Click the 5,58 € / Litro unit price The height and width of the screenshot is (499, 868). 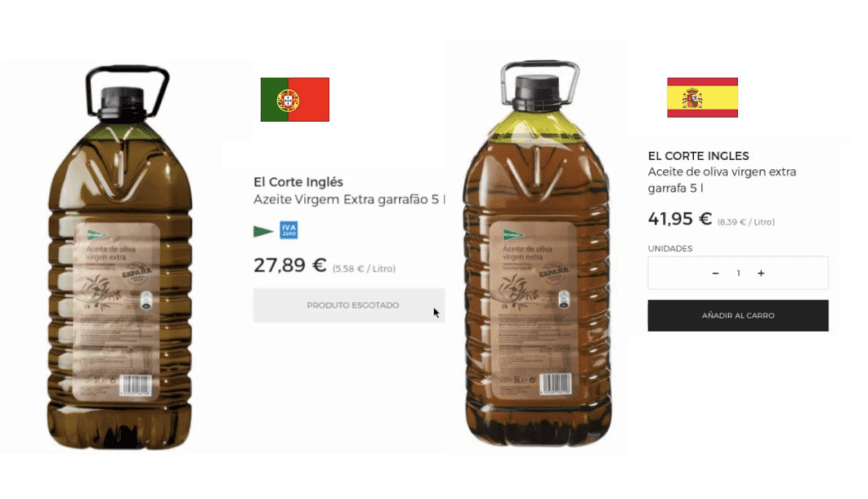[363, 269]
